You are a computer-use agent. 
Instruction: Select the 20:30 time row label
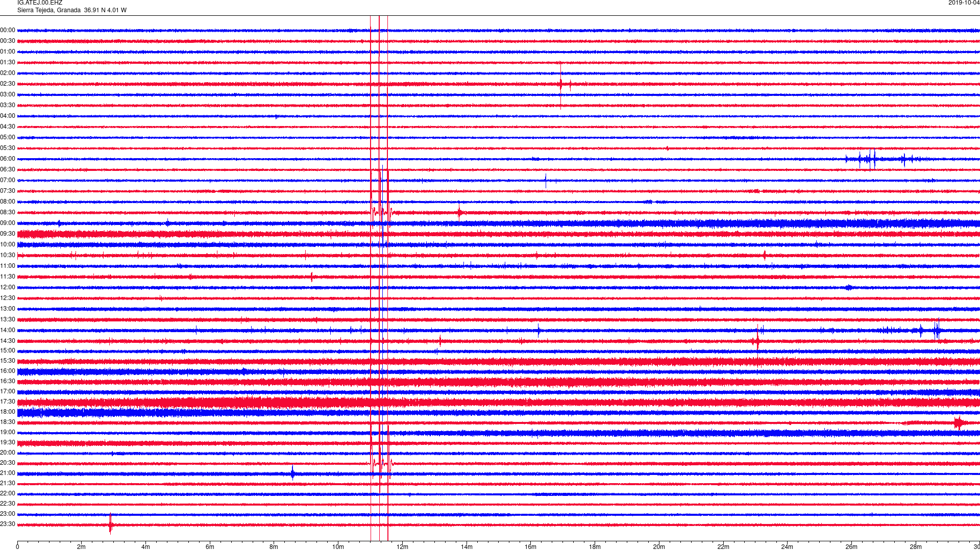(x=8, y=463)
